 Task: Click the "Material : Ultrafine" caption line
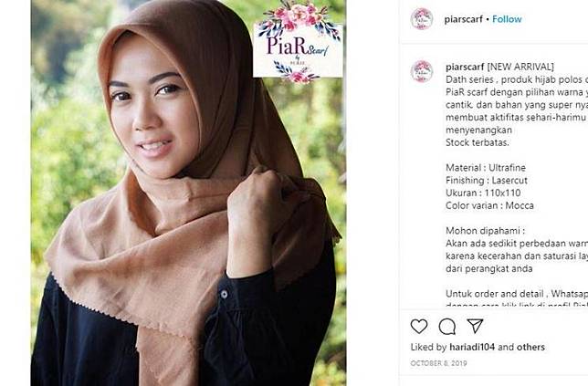[x=486, y=168]
